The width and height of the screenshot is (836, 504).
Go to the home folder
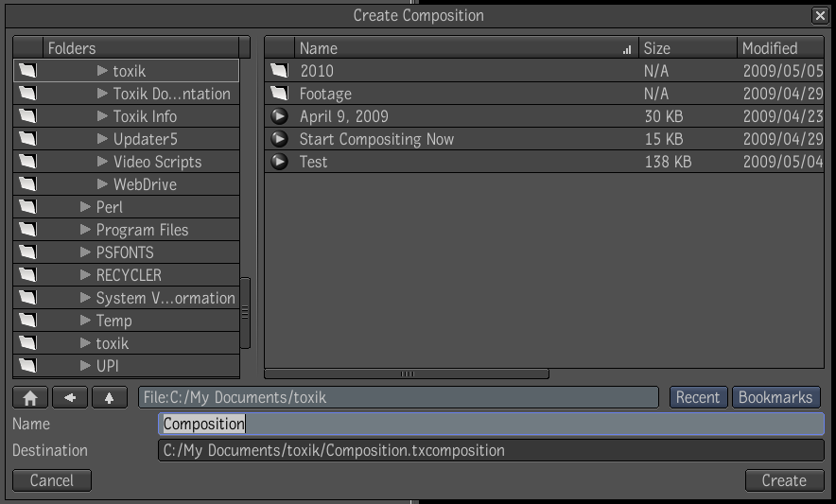point(30,398)
